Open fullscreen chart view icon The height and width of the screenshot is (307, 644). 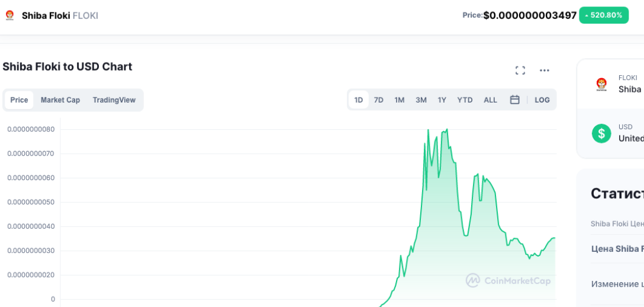(520, 71)
